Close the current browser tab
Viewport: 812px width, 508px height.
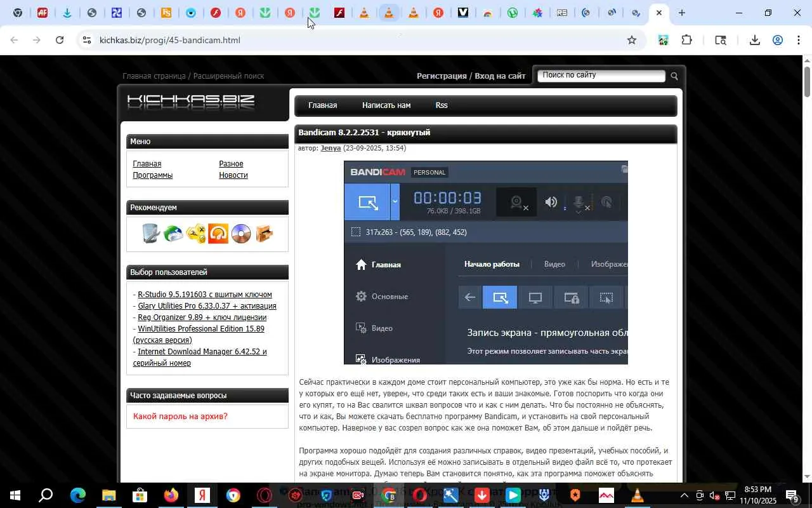659,13
